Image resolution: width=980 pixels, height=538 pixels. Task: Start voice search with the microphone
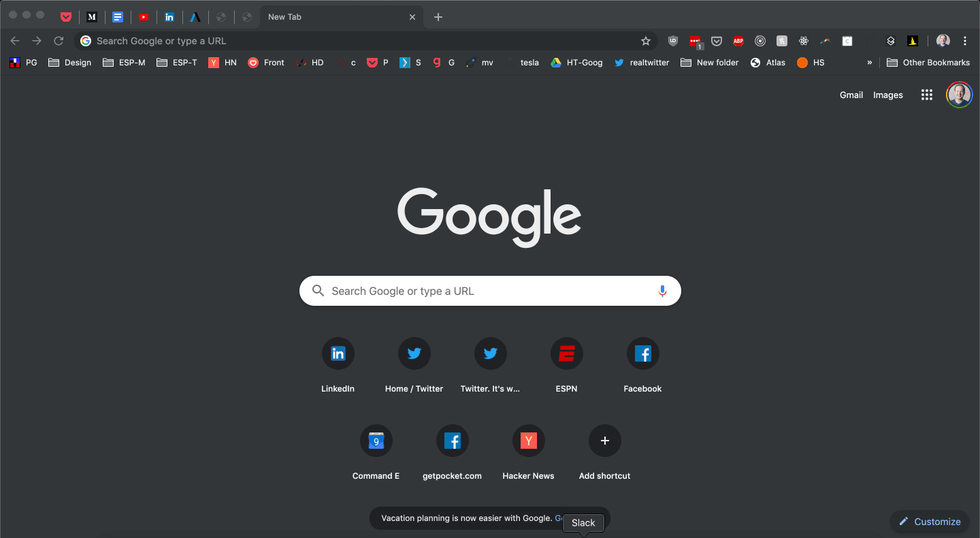662,291
